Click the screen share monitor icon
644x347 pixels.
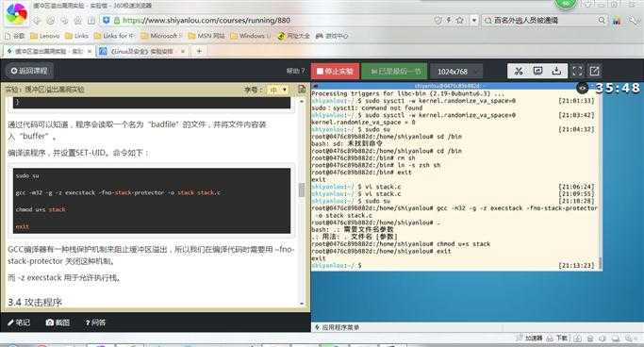click(537, 71)
